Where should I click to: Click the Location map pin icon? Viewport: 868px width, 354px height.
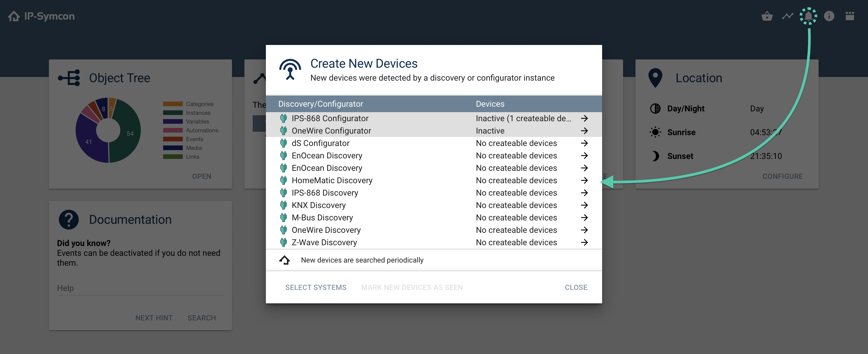coord(655,78)
